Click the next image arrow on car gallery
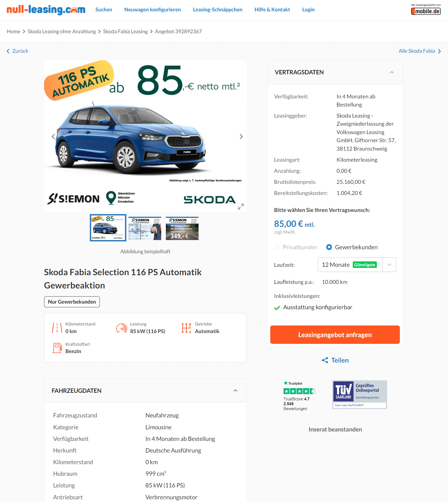Screen dimensions: 448x502 point(241,137)
